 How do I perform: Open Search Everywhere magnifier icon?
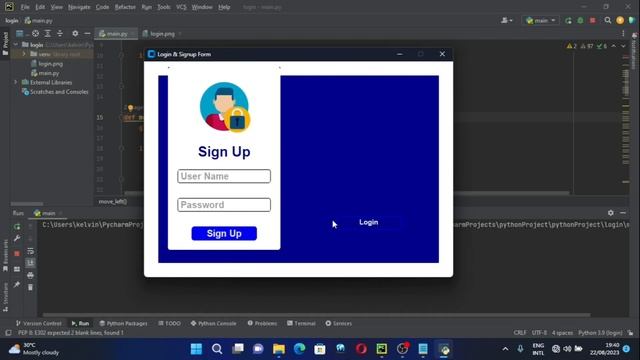[608, 20]
